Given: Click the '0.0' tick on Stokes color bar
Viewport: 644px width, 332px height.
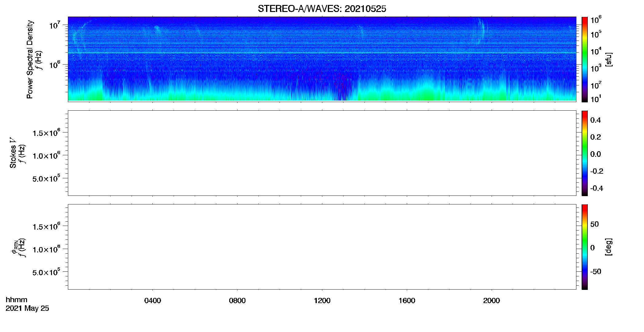Looking at the screenshot, I should point(595,154).
